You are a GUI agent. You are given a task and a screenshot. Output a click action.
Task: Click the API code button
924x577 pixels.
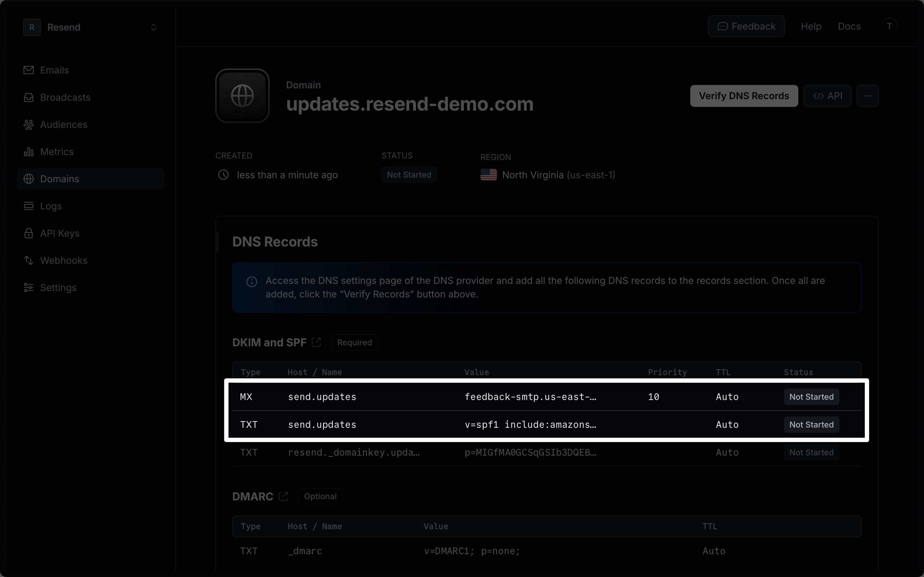pos(827,96)
